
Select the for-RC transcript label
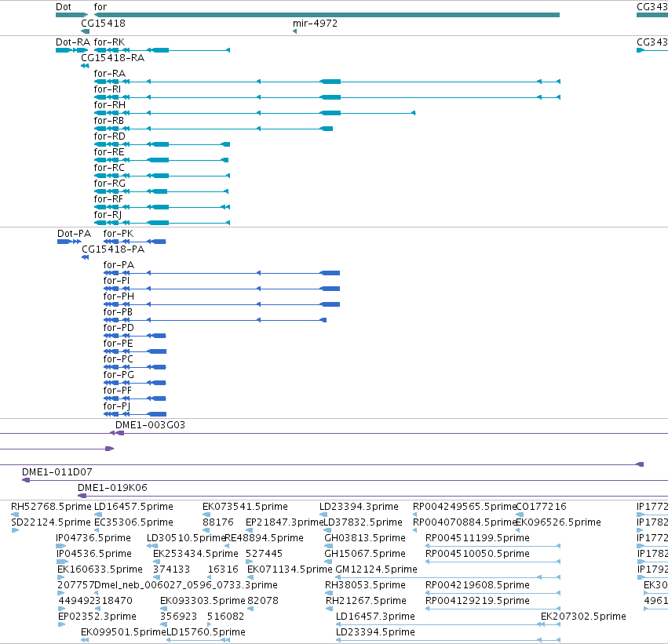tap(109, 168)
